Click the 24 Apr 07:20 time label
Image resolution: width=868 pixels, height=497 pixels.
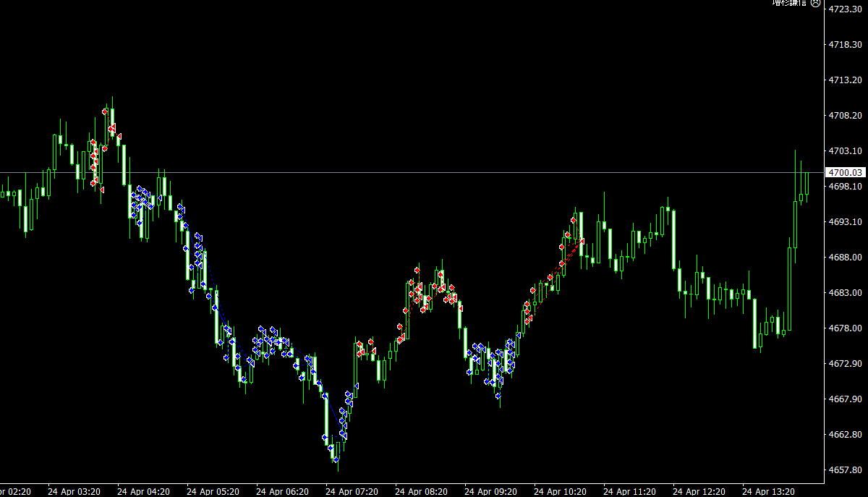tap(352, 491)
